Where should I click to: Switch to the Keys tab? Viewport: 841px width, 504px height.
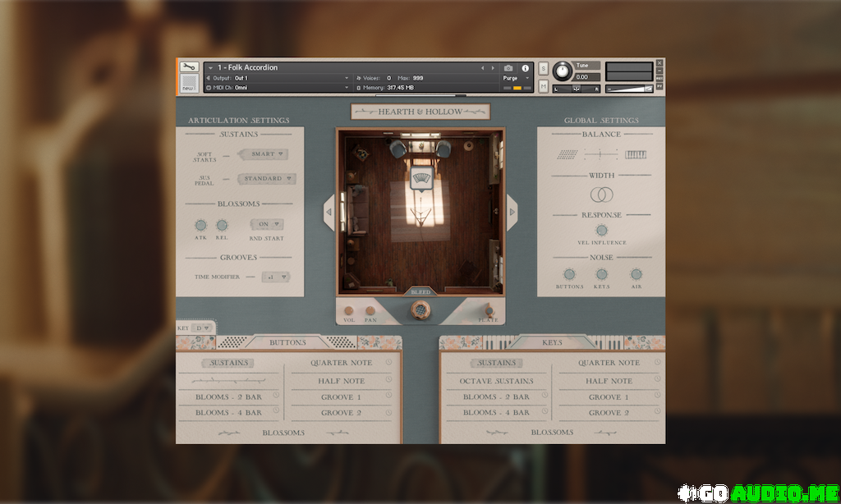(552, 342)
